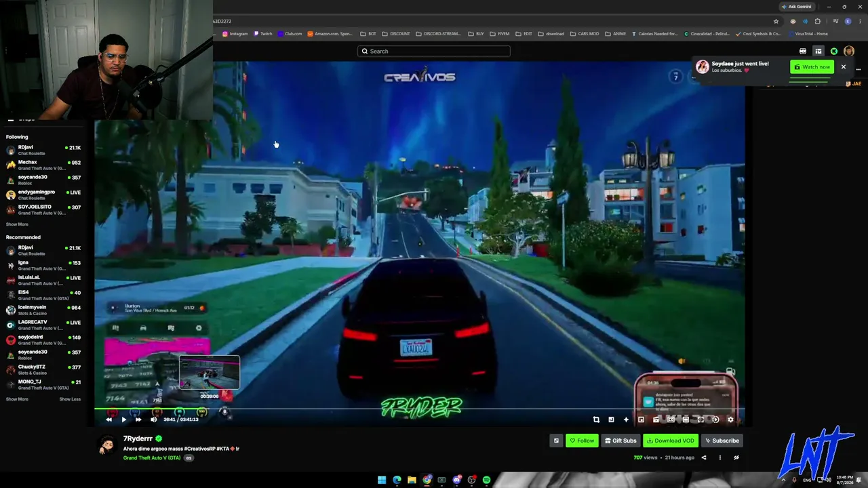
Task: Open the EDIT bookmarks folder
Action: point(524,34)
